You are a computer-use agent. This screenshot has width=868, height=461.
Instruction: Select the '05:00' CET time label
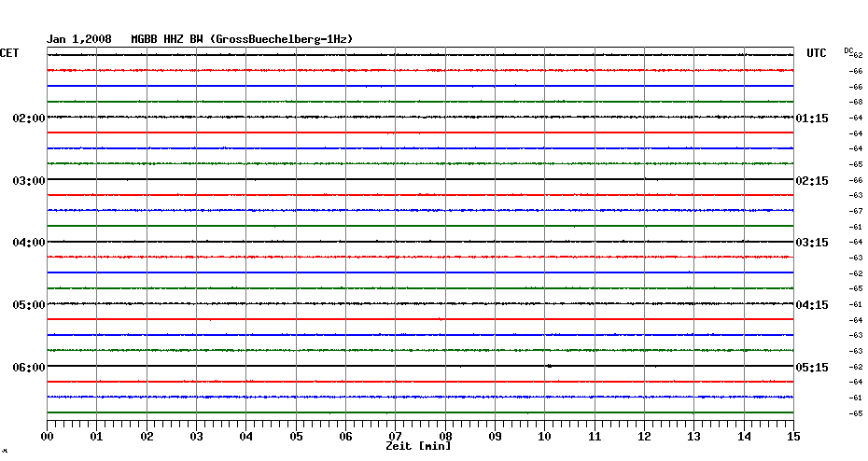pos(29,305)
